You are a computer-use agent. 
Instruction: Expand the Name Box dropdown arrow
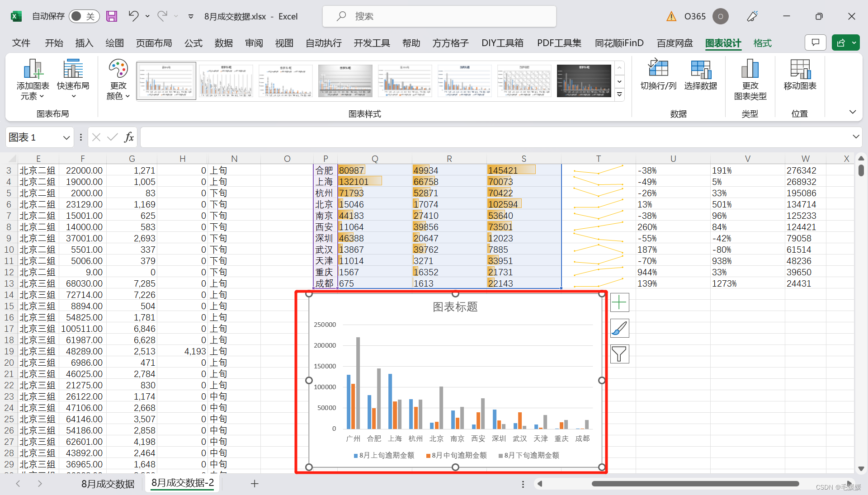(66, 137)
